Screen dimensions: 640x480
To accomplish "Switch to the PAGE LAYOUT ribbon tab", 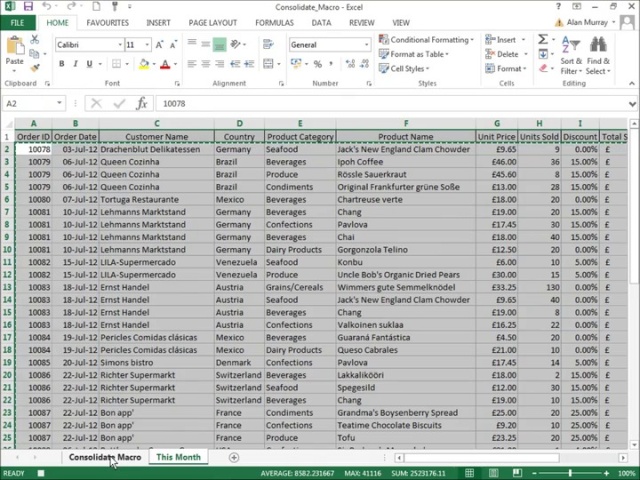I will (213, 23).
